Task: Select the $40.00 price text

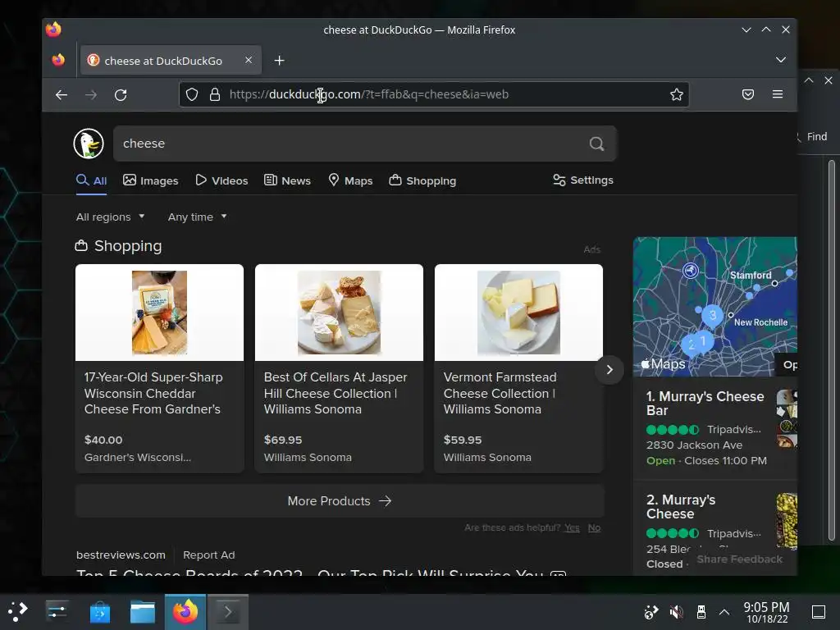Action: pyautogui.click(x=103, y=440)
